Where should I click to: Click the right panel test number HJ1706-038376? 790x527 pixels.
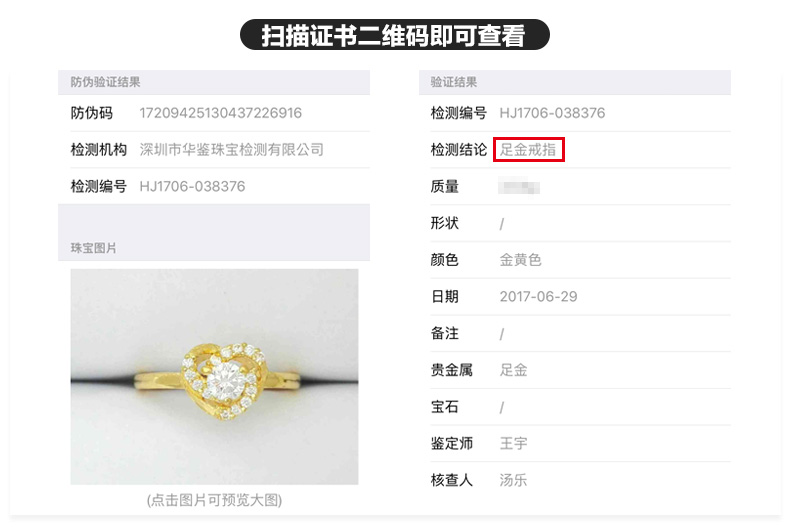[x=552, y=113]
